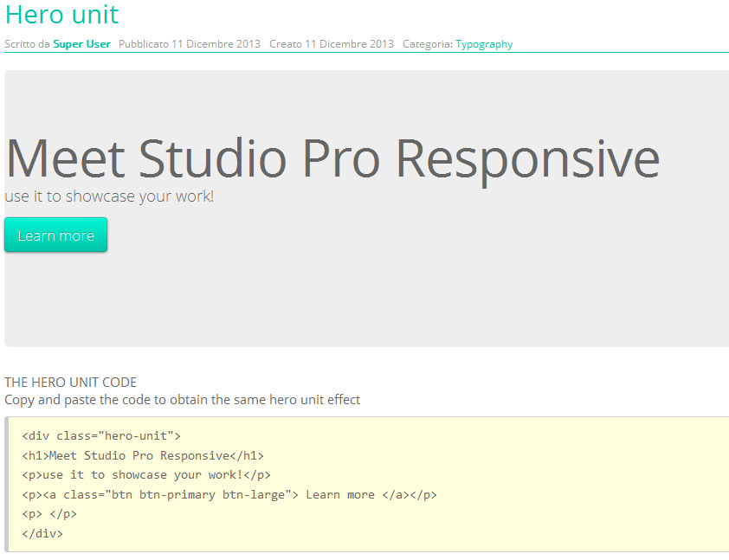Open the Typography category link
The width and height of the screenshot is (729, 560).
coord(484,44)
